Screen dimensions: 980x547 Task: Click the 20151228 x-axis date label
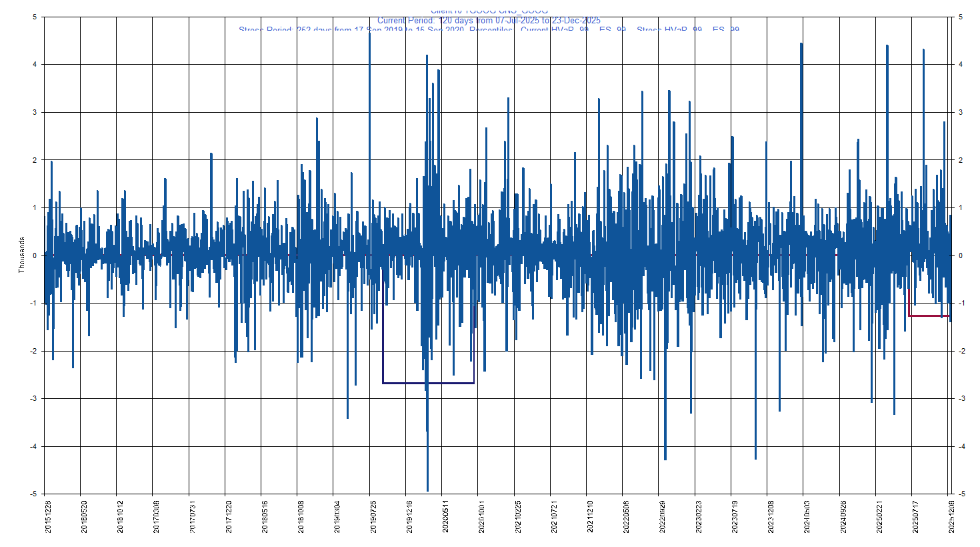[x=48, y=516]
